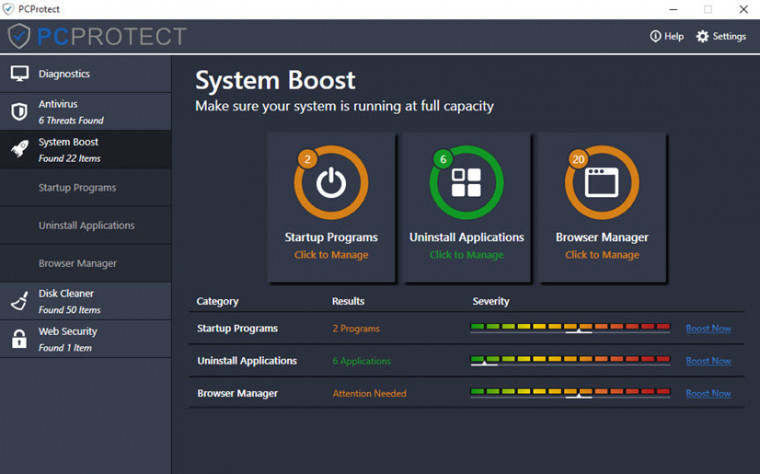This screenshot has height=474, width=760.
Task: Click the orange badge showing 20
Action: point(578,159)
